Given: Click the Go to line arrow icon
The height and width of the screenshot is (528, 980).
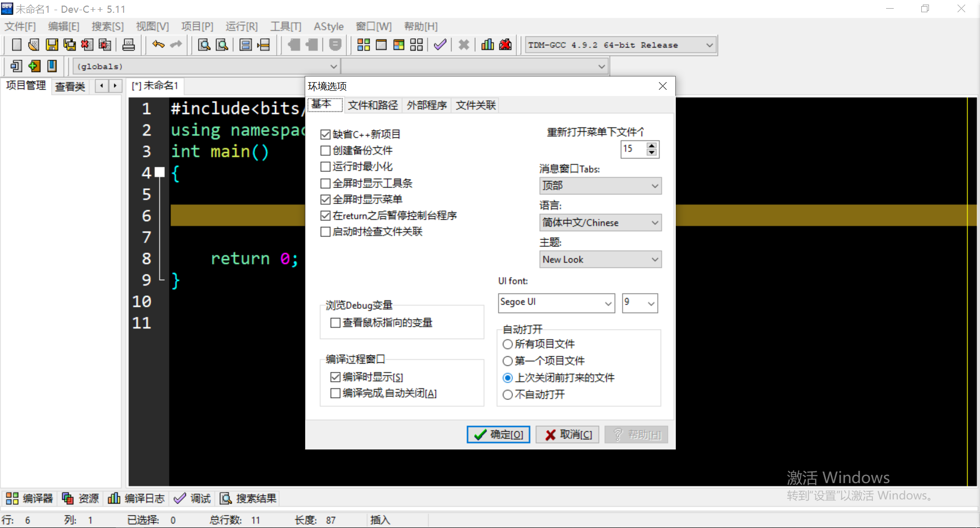Looking at the screenshot, I should tap(263, 45).
